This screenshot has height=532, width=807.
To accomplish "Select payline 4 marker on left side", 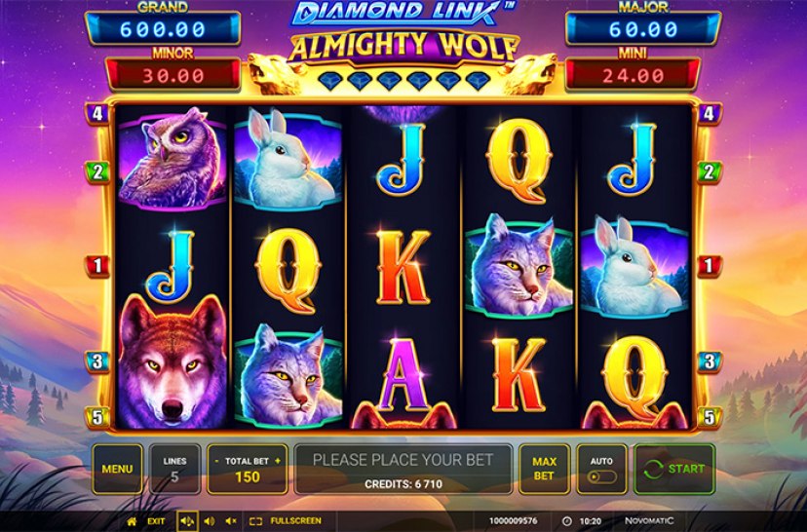I will click(x=97, y=114).
